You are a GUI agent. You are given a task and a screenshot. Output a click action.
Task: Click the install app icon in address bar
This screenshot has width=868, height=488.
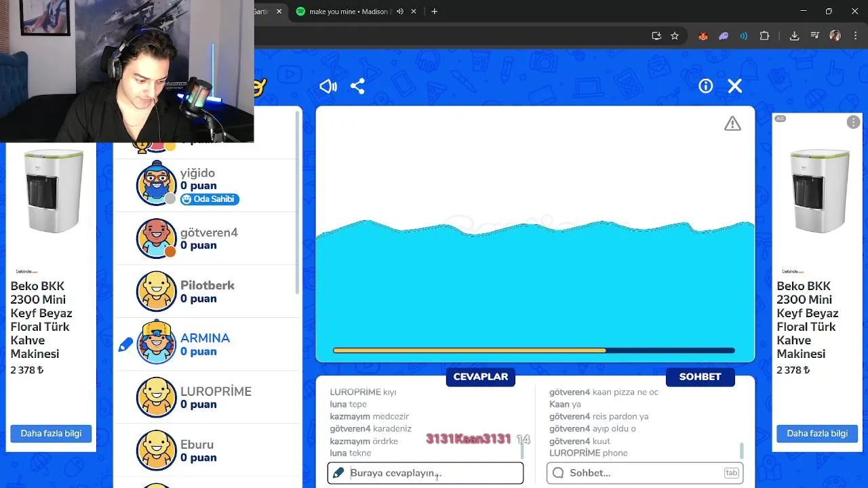click(656, 36)
